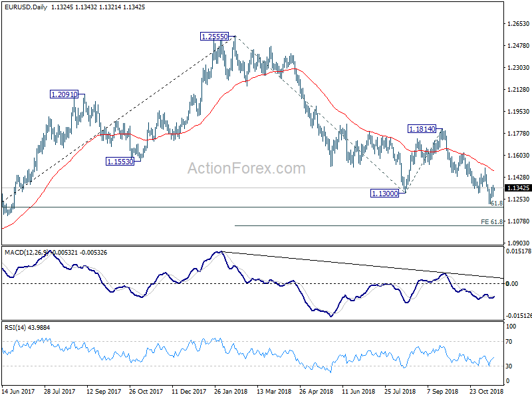Click the 1.12530 price axis value
This screenshot has width=532, height=399.
[x=518, y=199]
